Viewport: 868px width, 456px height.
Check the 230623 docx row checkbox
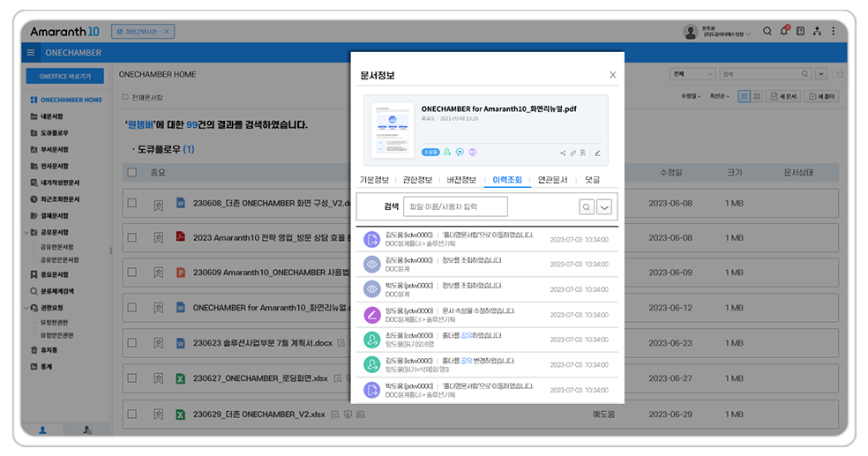[x=131, y=342]
